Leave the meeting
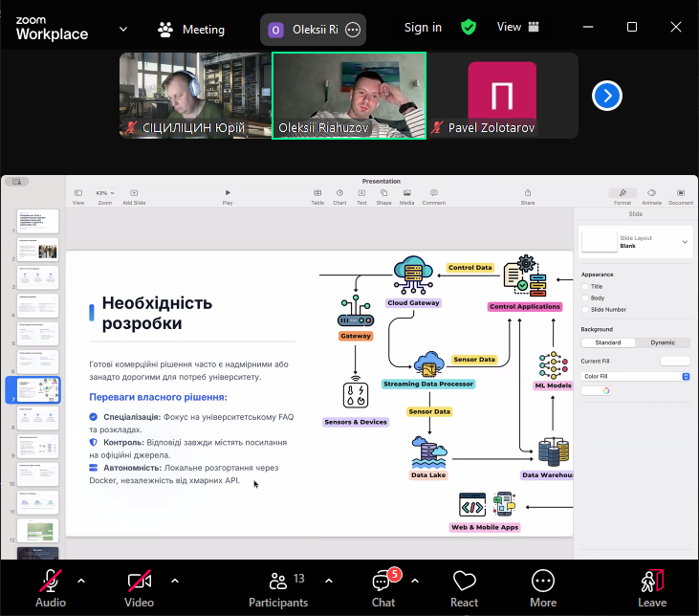Image resolution: width=699 pixels, height=616 pixels. (652, 586)
